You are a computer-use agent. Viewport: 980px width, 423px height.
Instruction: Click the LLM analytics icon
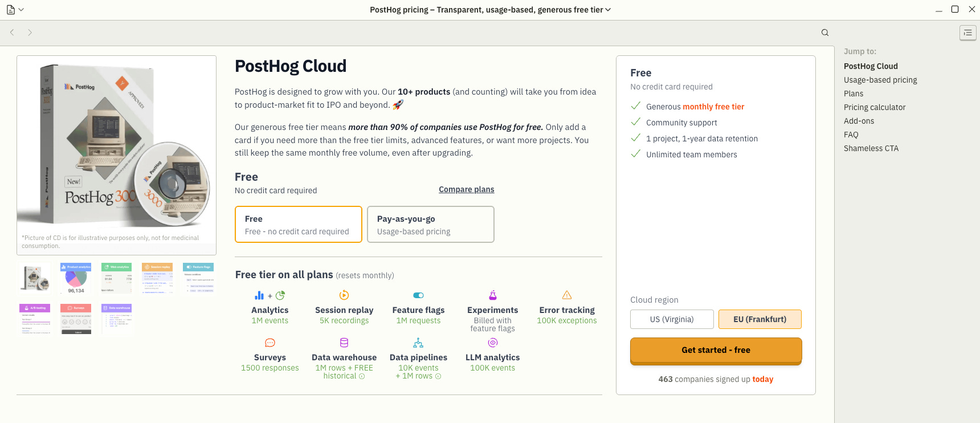493,343
